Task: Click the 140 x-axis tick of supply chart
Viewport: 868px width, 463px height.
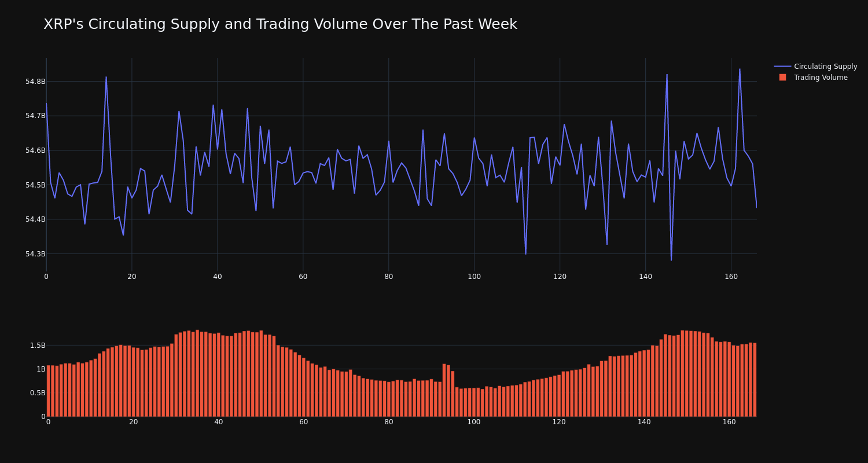Action: (646, 277)
